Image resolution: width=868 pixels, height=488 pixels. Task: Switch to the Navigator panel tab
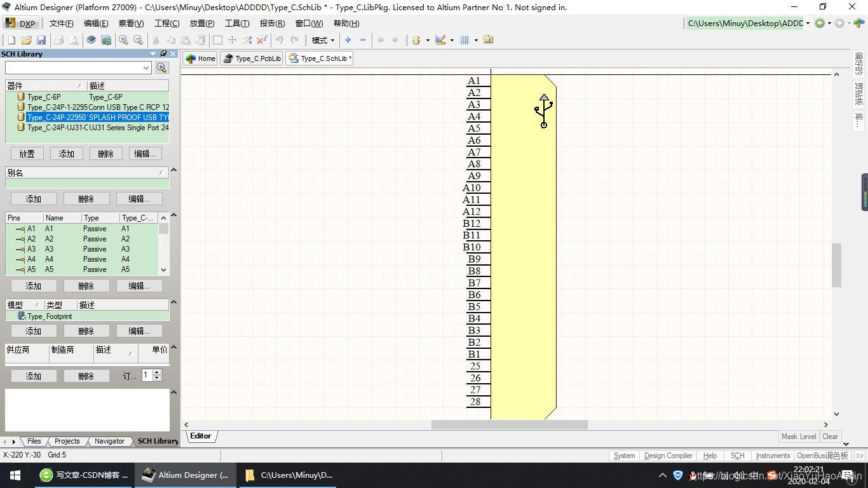pos(109,441)
